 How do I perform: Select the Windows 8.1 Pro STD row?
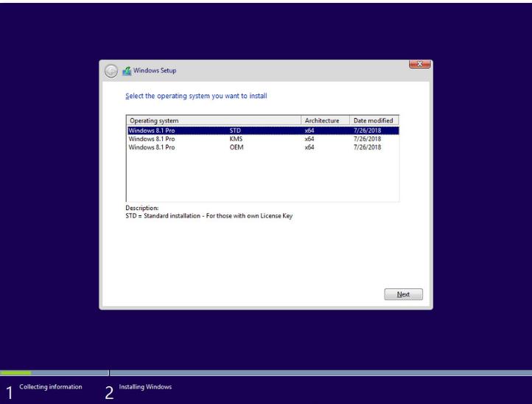tap(263, 130)
